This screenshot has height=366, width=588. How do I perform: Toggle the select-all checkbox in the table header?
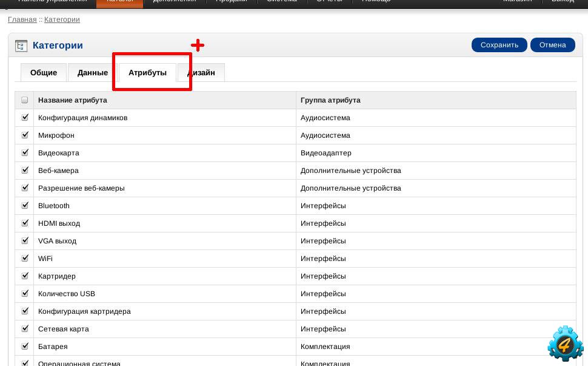25,100
